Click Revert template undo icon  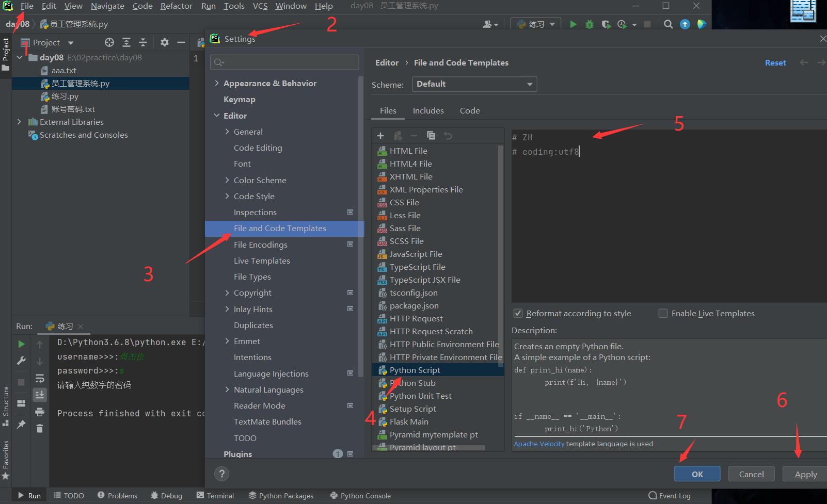coord(448,136)
